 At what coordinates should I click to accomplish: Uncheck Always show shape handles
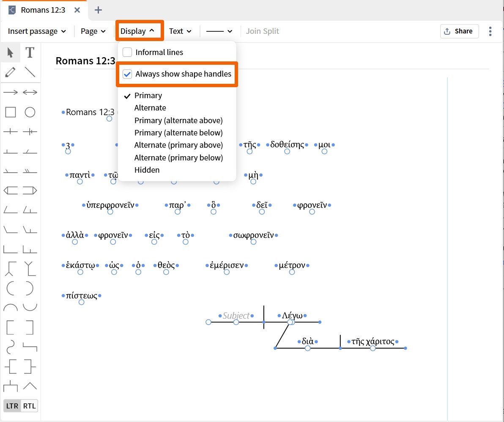click(127, 74)
